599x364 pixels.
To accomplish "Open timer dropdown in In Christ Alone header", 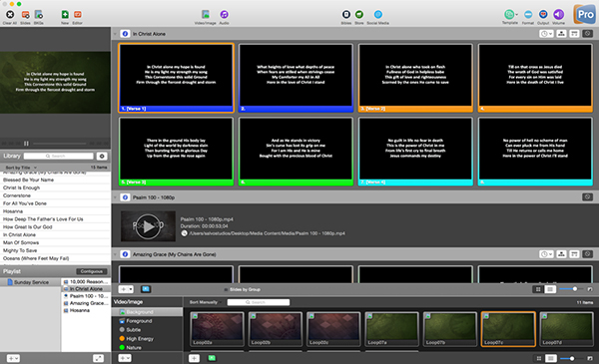I will pos(546,34).
